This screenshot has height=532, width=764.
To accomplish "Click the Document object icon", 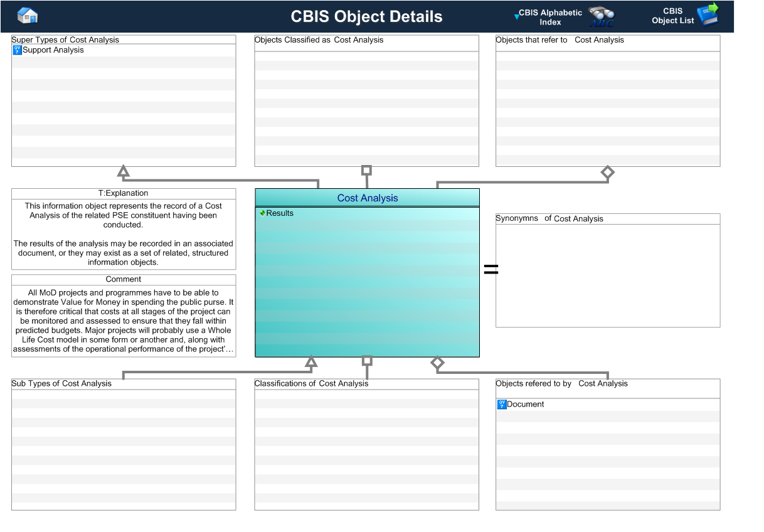I will (502, 405).
